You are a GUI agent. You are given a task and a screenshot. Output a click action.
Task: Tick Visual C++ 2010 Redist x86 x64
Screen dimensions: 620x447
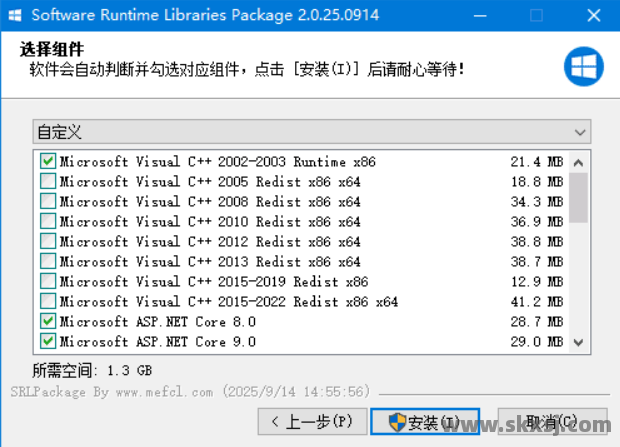pos(48,221)
